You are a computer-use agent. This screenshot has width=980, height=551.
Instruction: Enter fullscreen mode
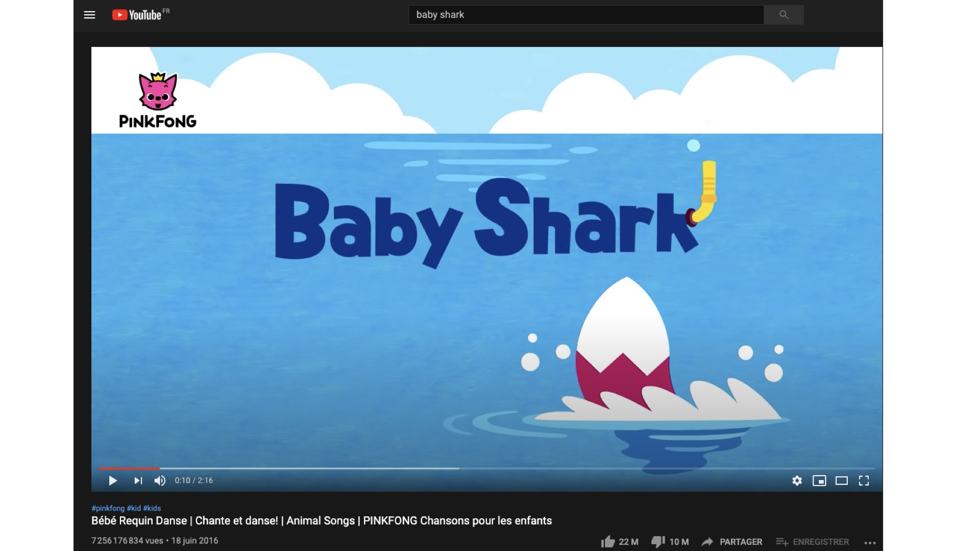tap(864, 481)
